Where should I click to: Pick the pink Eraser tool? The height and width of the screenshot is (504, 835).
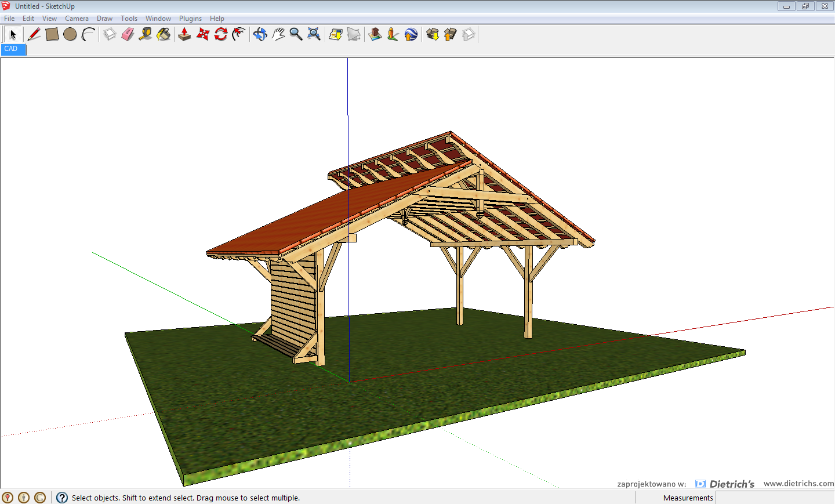[x=128, y=34]
